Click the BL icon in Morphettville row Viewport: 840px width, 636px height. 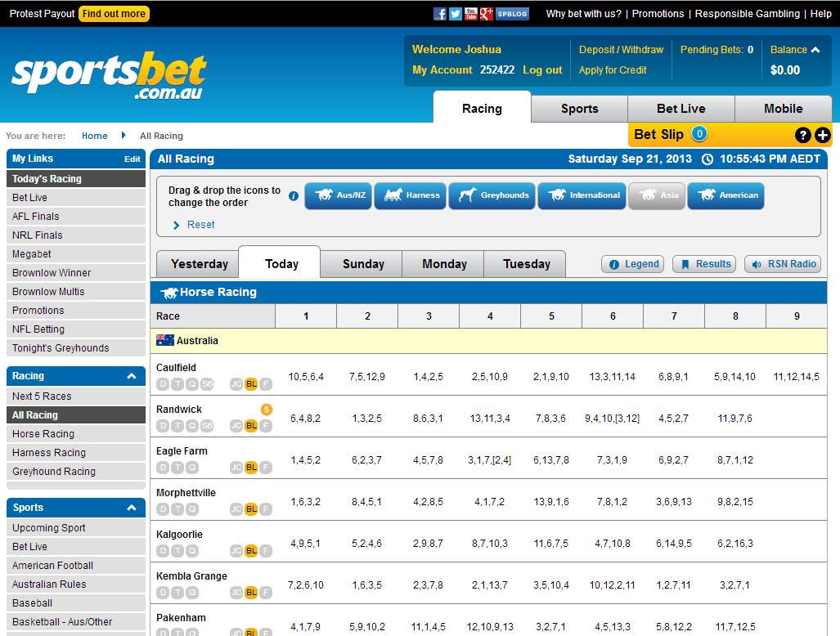click(251, 509)
